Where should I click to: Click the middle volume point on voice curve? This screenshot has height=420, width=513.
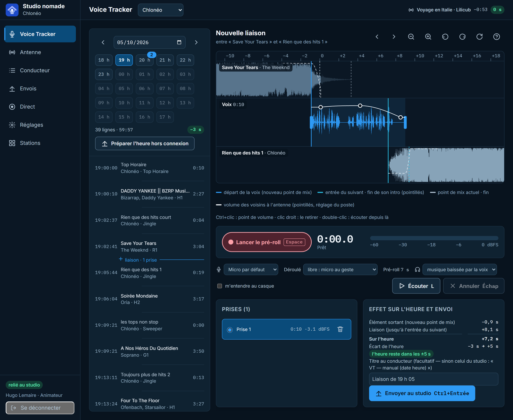coord(360,106)
